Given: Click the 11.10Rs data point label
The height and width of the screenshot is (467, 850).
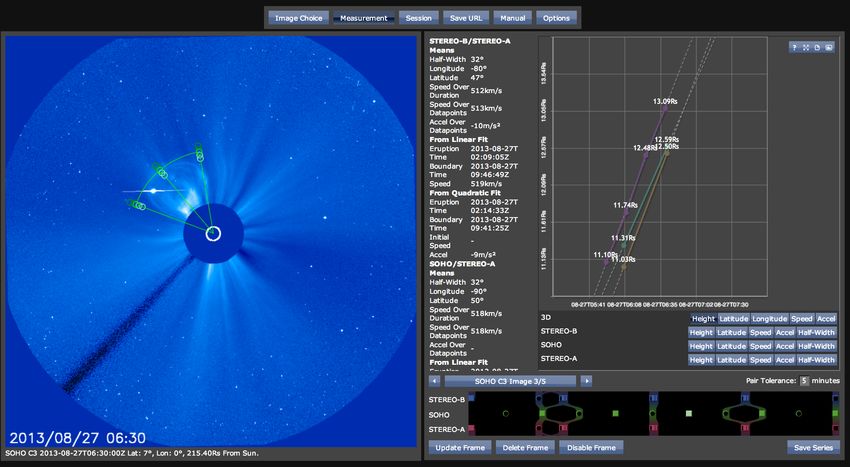Looking at the screenshot, I should (606, 255).
